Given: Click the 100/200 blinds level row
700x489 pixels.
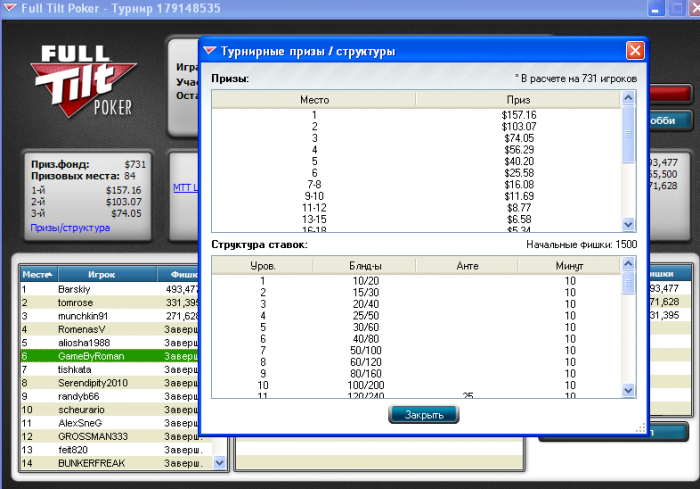Looking at the screenshot, I should tap(417, 385).
